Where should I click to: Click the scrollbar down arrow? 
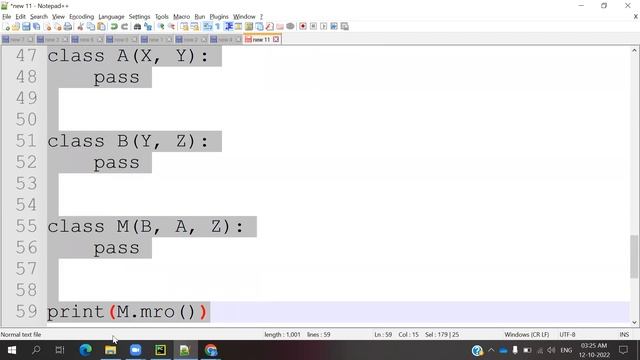[634, 322]
